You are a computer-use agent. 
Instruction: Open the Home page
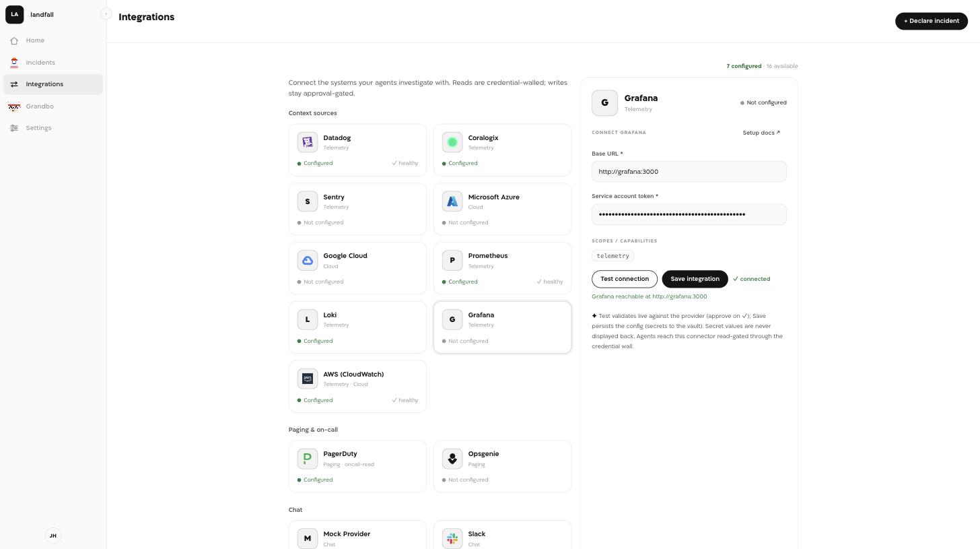[x=53, y=40]
